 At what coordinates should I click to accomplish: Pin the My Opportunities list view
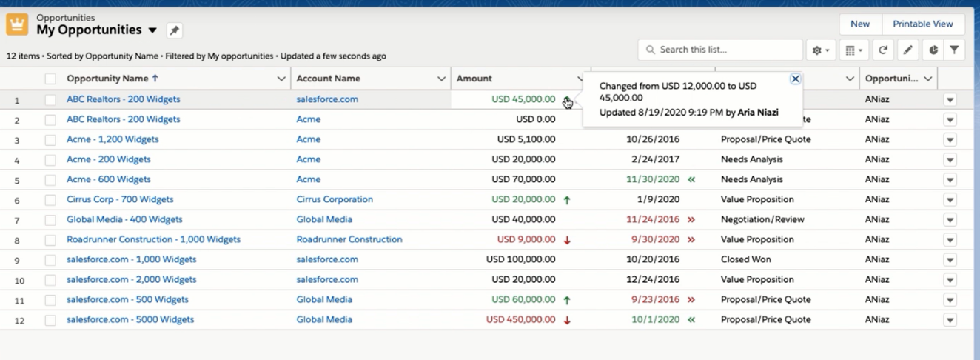pos(174,30)
